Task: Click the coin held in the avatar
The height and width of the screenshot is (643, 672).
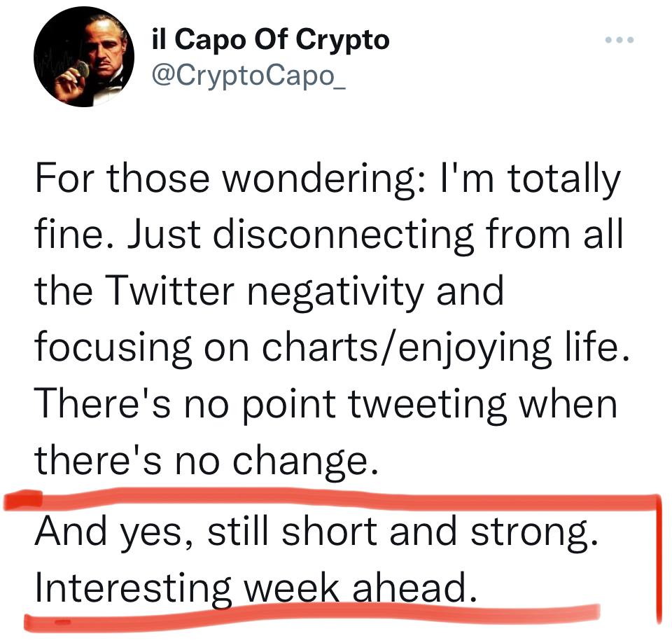Action: pyautogui.click(x=80, y=69)
